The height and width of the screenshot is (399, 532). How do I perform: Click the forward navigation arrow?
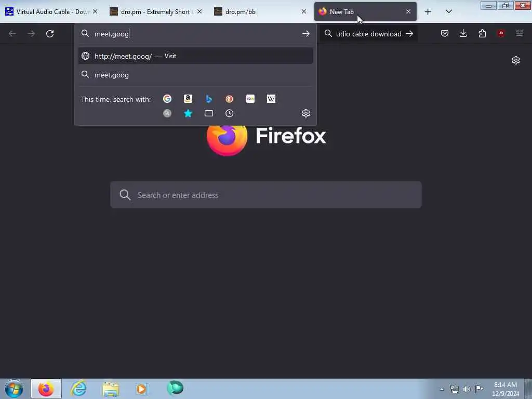31,34
